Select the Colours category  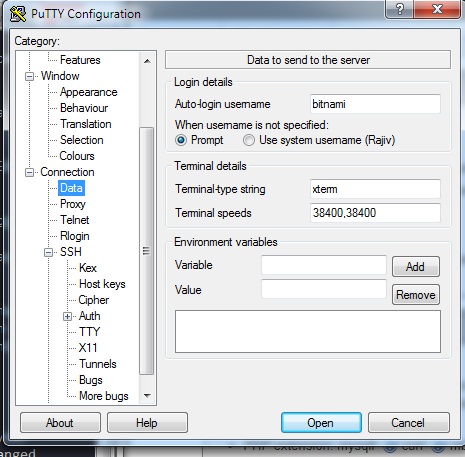point(77,156)
